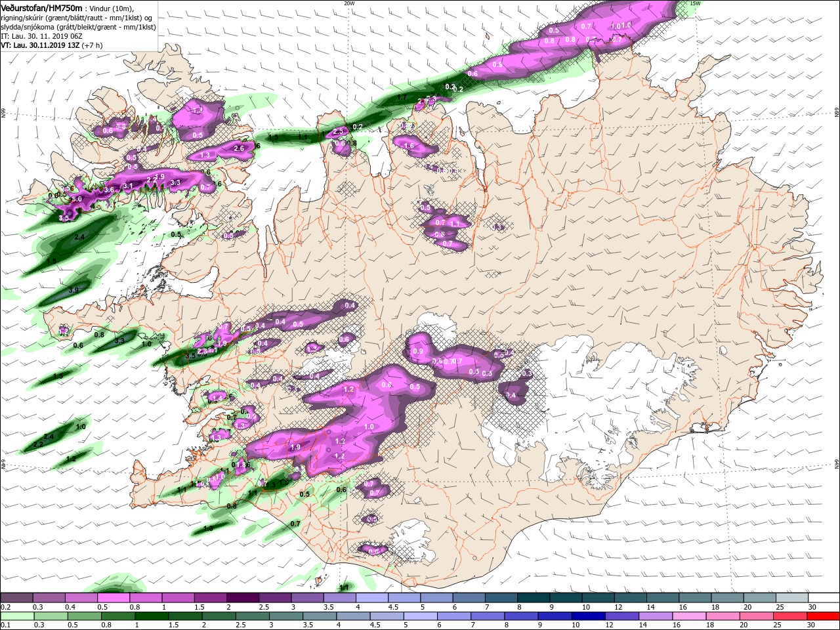This screenshot has width=840, height=630.
Task: Click the 'rigning/skúrir' legend description line
Action: pos(77,17)
